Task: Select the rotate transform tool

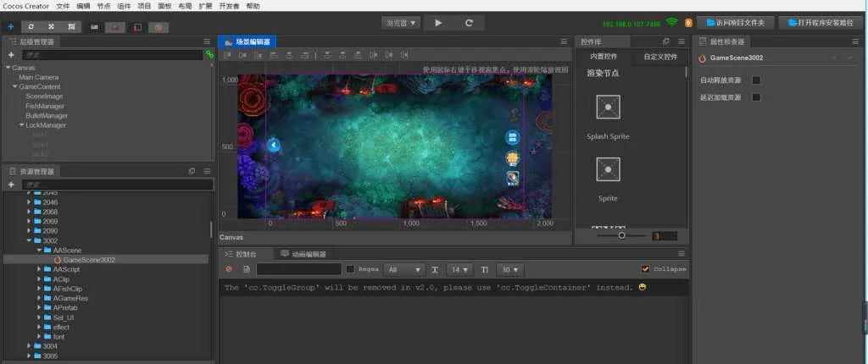Action: [31, 27]
